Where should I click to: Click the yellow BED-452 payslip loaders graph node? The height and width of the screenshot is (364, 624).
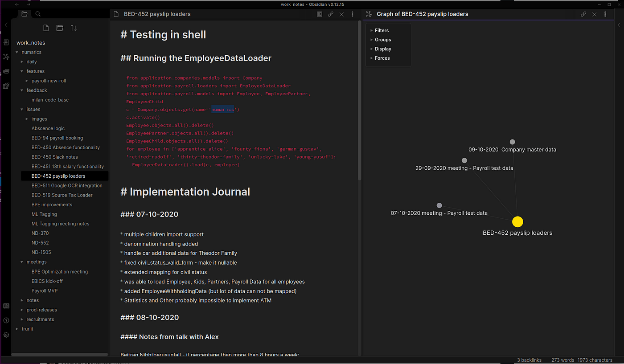click(517, 221)
